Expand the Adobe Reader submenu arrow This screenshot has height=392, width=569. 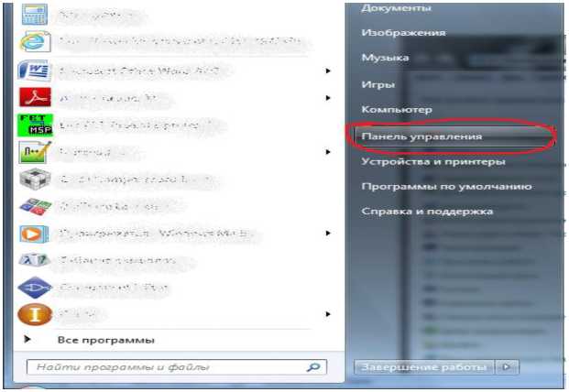tap(328, 98)
